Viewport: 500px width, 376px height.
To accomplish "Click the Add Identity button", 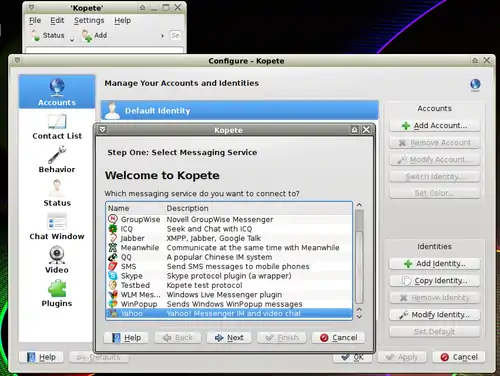I will 434,264.
